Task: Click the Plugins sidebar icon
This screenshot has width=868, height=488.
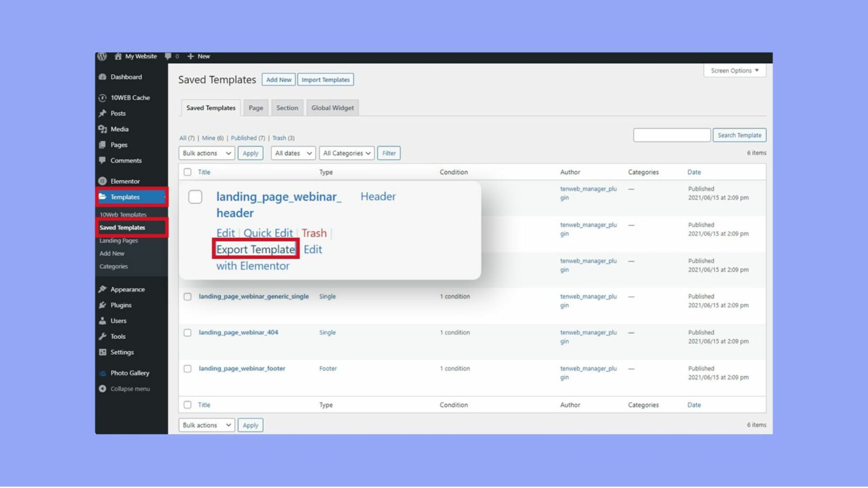Action: [104, 304]
